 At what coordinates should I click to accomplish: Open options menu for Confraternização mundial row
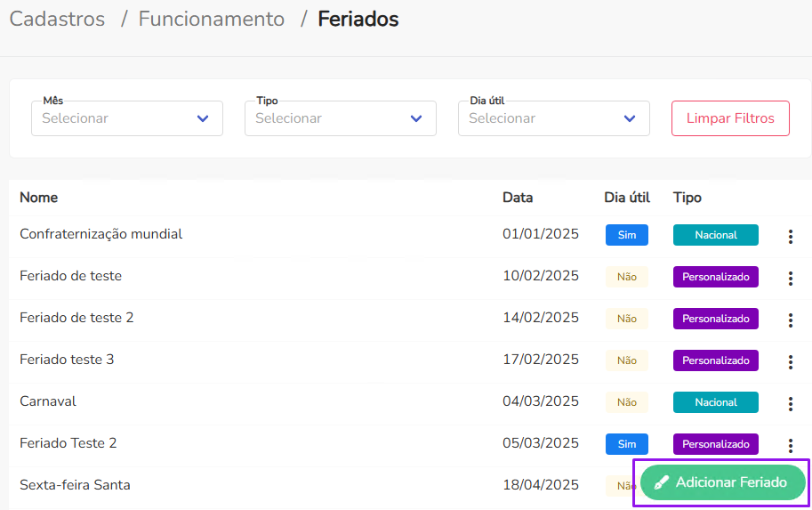coord(790,236)
